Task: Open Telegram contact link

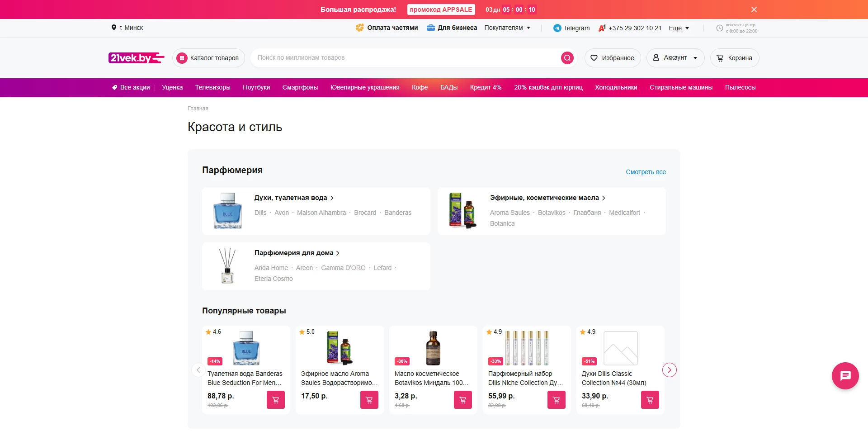Action: [571, 28]
